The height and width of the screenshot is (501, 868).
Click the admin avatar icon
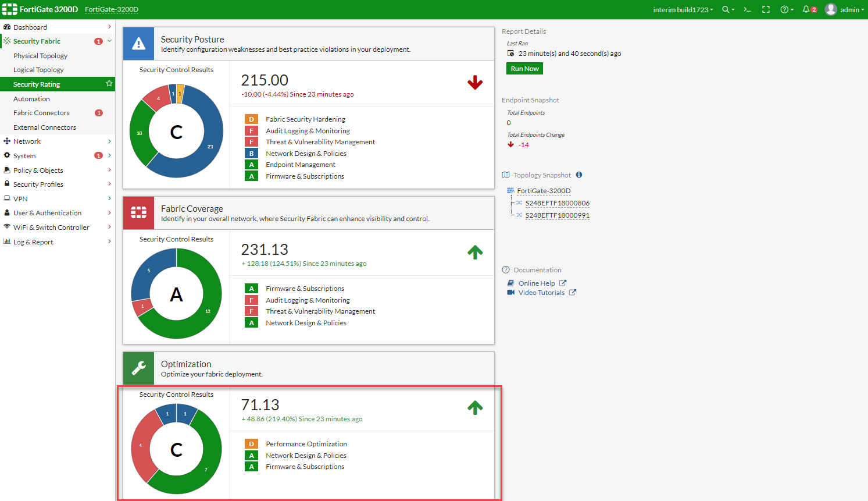click(x=830, y=9)
